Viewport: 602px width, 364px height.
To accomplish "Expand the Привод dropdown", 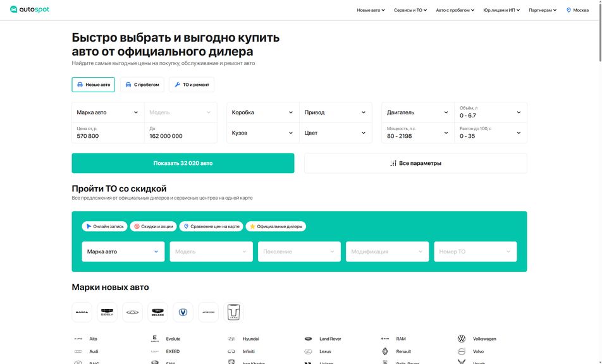I will click(x=336, y=112).
